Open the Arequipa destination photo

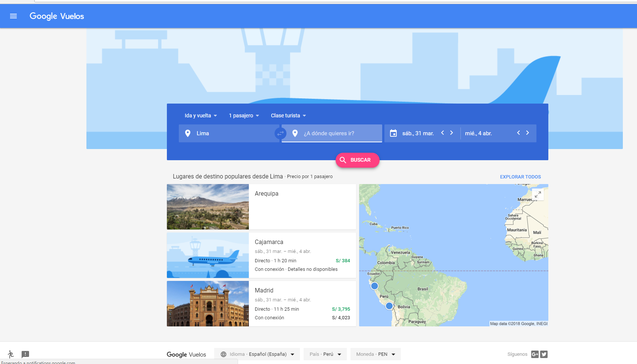click(208, 207)
